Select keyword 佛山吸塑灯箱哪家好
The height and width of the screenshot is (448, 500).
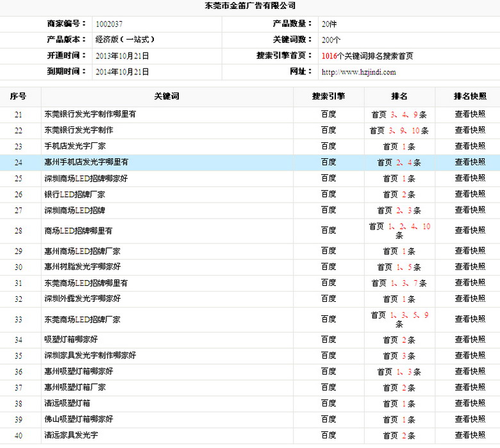[x=79, y=419]
